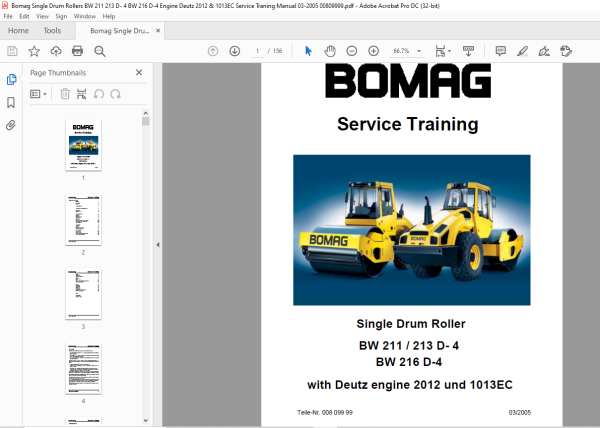Go to previous page arrow
The width and height of the screenshot is (600, 428).
click(213, 51)
